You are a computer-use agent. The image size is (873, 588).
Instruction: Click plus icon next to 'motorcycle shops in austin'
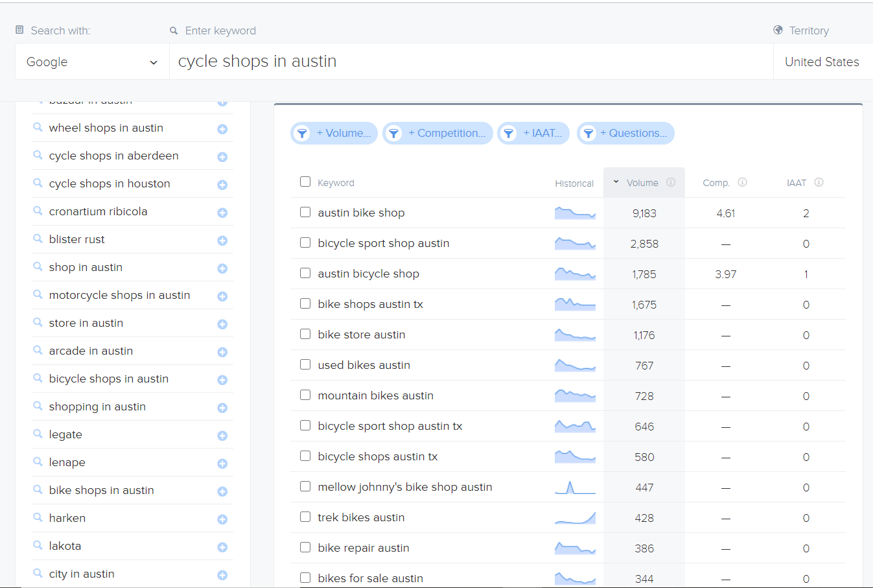222,296
